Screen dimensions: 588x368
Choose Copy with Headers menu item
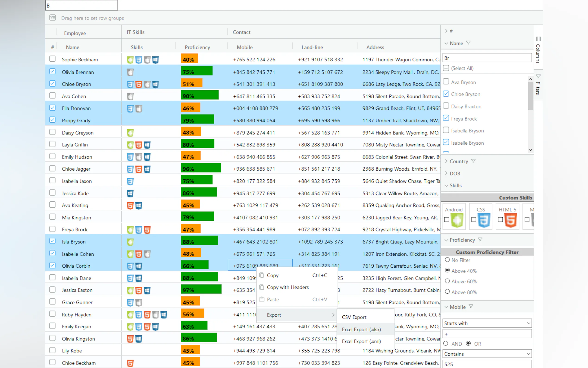pos(297,287)
